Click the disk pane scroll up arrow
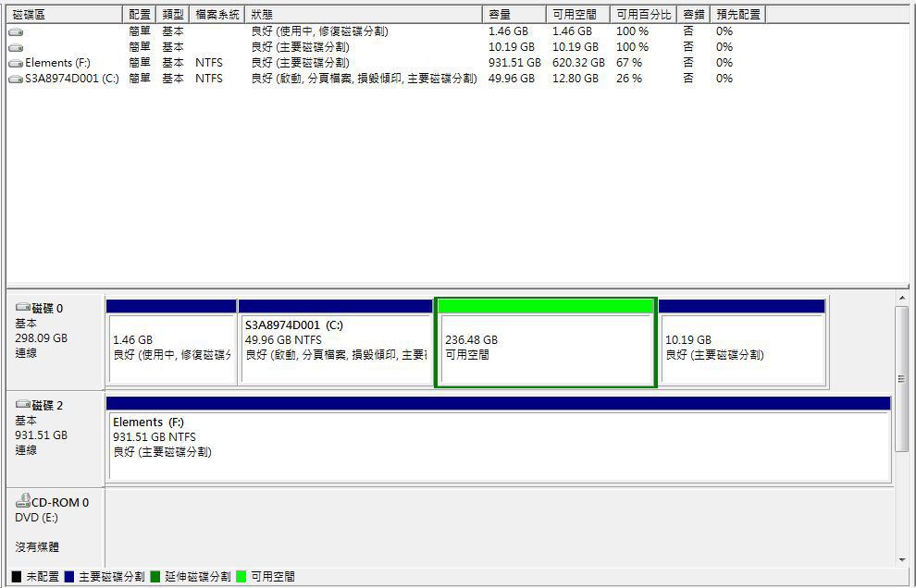Viewport: 916px width, 588px height. coord(902,299)
